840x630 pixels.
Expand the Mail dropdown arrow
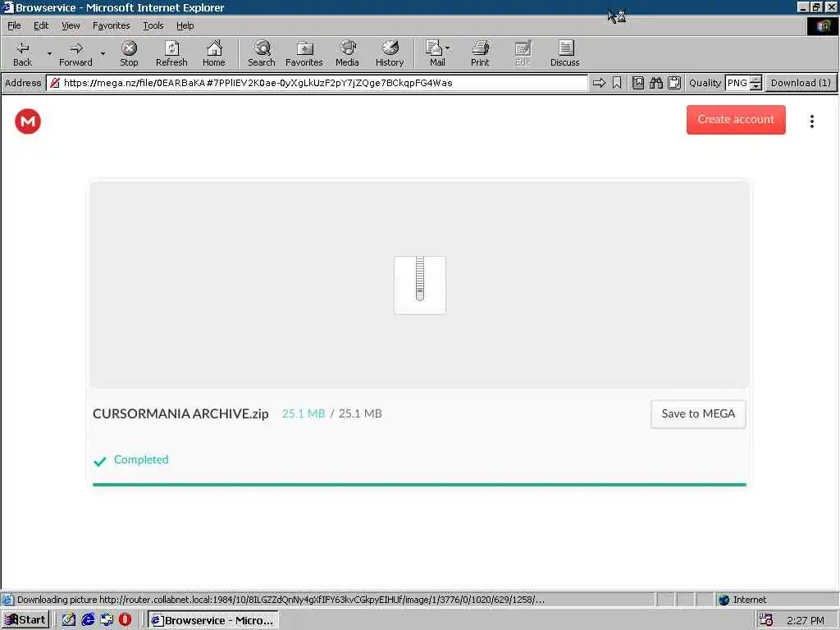[448, 48]
